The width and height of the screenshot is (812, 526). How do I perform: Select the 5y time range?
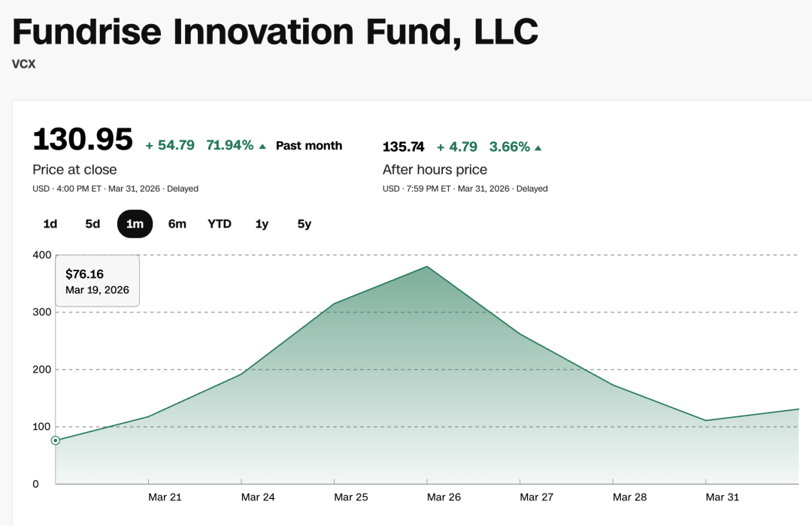pyautogui.click(x=304, y=224)
